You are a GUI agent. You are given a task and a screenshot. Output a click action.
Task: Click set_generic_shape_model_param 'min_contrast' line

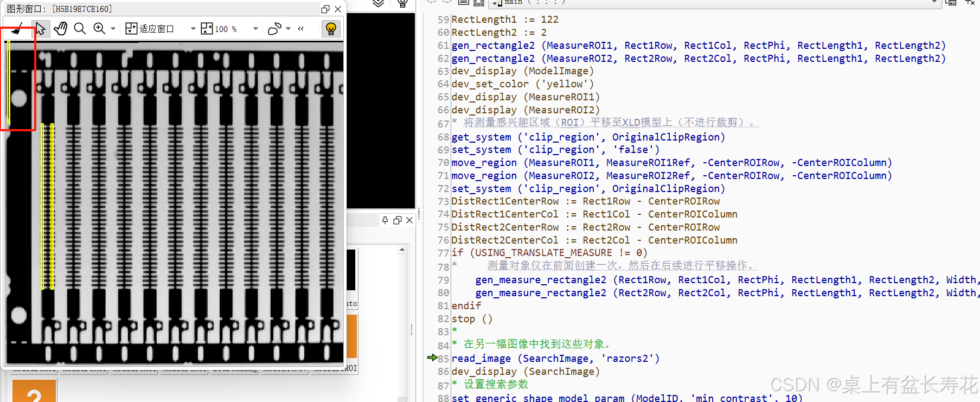tap(627, 398)
